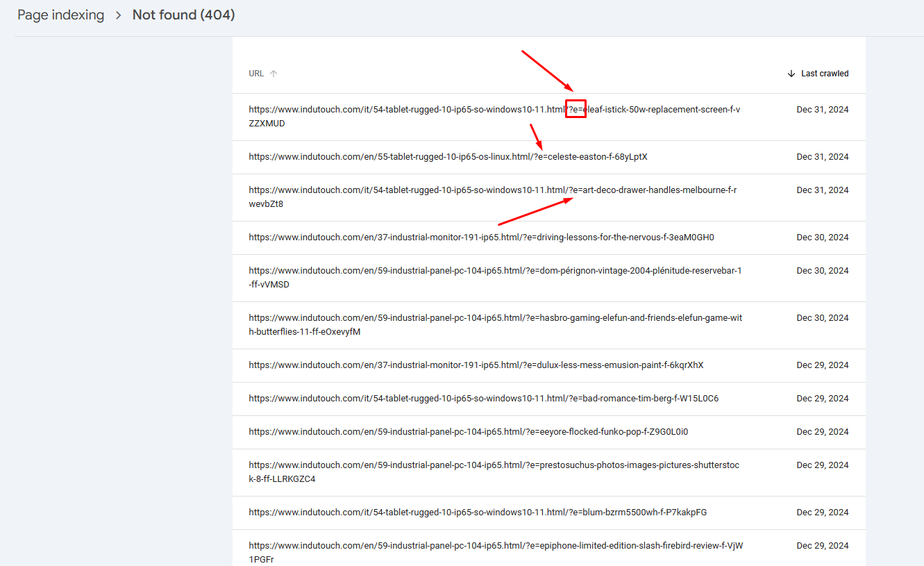Click the up arrow icon next to URL
The width and height of the screenshot is (924, 566).
tap(274, 74)
